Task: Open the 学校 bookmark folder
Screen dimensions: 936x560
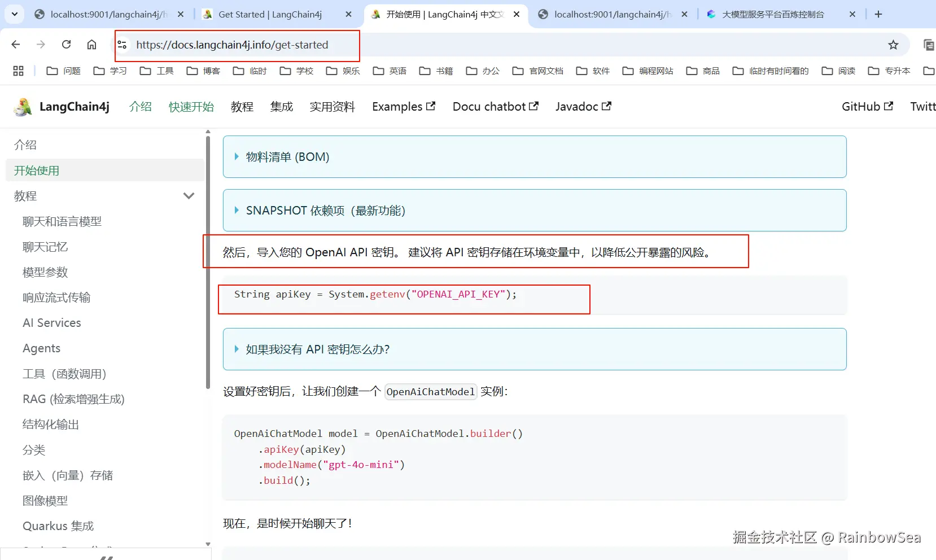Action: pos(296,71)
